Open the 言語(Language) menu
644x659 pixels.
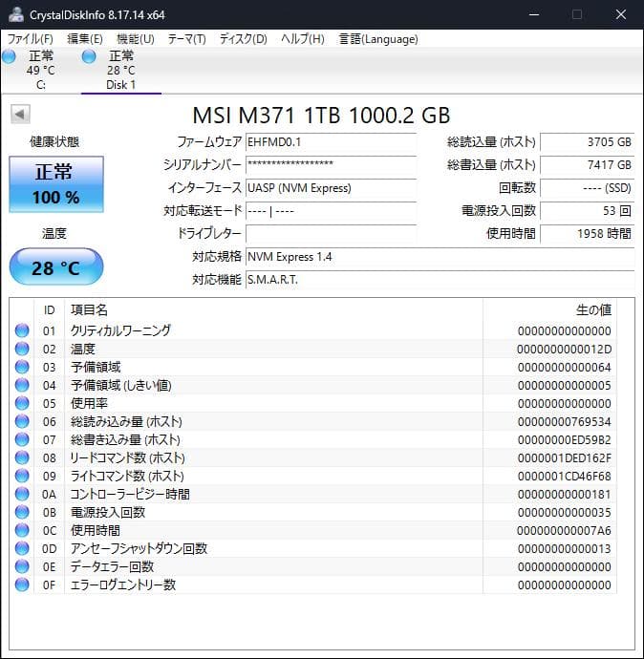(378, 39)
